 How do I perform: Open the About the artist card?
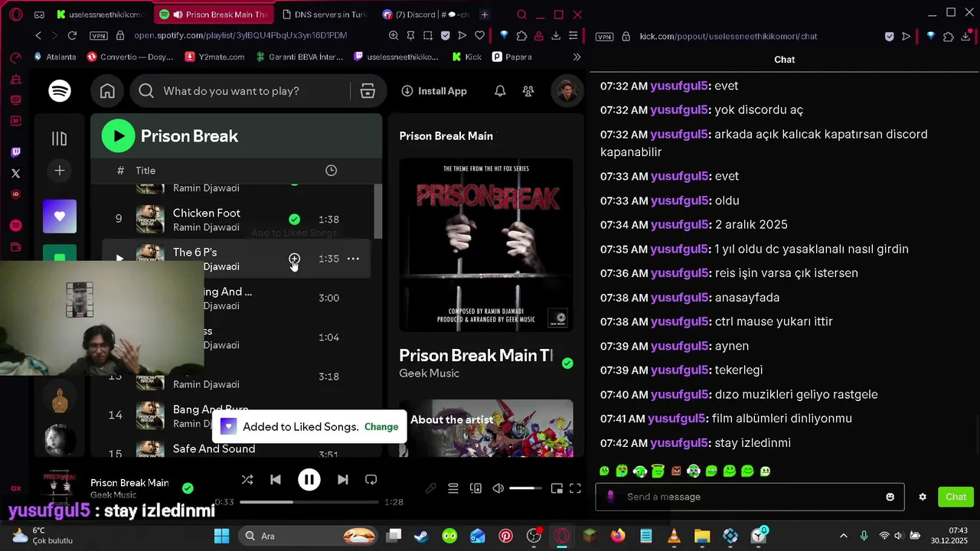(x=486, y=428)
